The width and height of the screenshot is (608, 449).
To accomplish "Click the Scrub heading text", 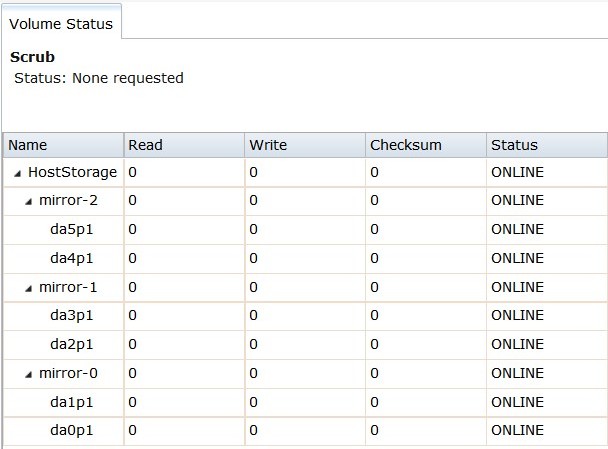I will pos(33,57).
